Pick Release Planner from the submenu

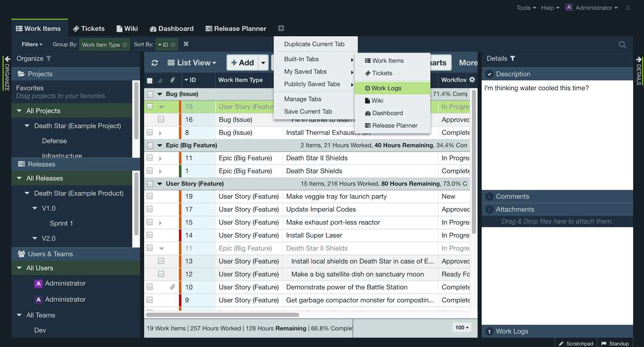pos(393,126)
